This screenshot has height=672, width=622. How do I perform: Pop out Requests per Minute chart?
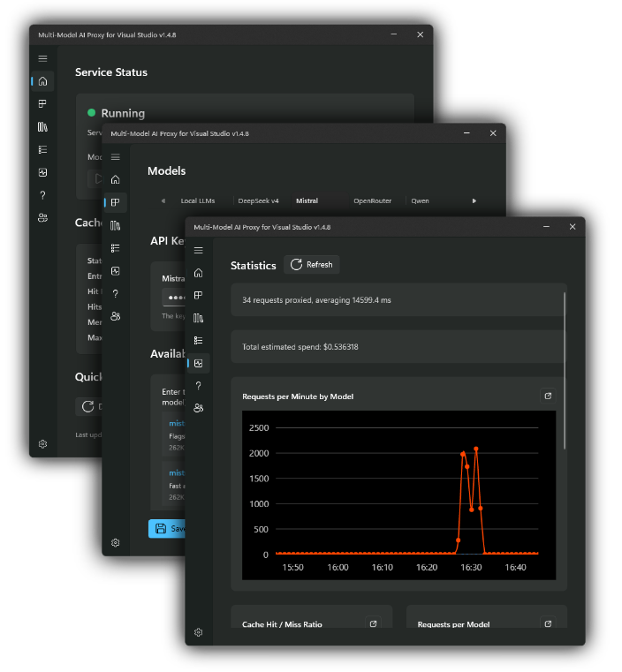(x=548, y=396)
